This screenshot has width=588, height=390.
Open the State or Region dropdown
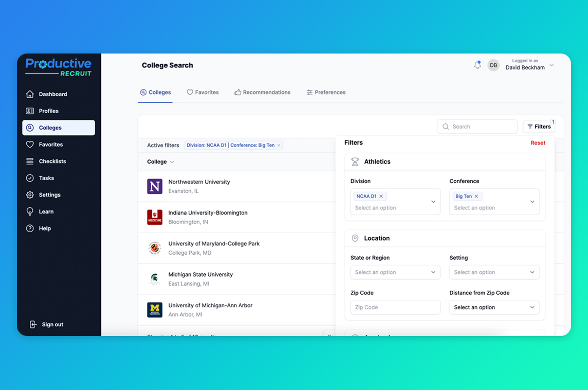(395, 272)
